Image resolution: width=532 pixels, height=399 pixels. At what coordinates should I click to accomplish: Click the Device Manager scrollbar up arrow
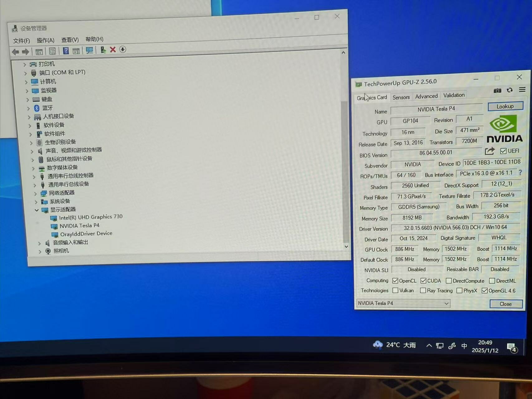[343, 53]
